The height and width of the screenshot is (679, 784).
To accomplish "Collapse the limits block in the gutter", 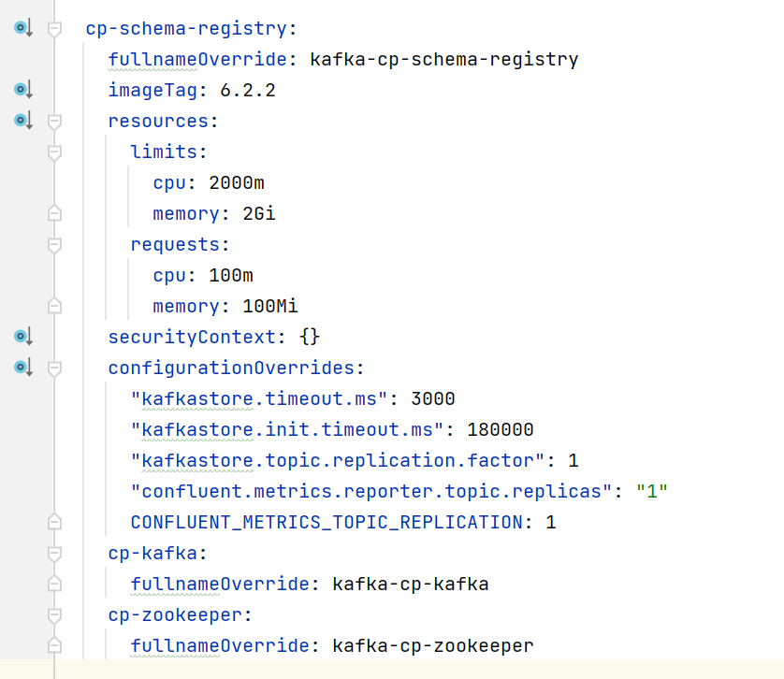I will pyautogui.click(x=54, y=151).
